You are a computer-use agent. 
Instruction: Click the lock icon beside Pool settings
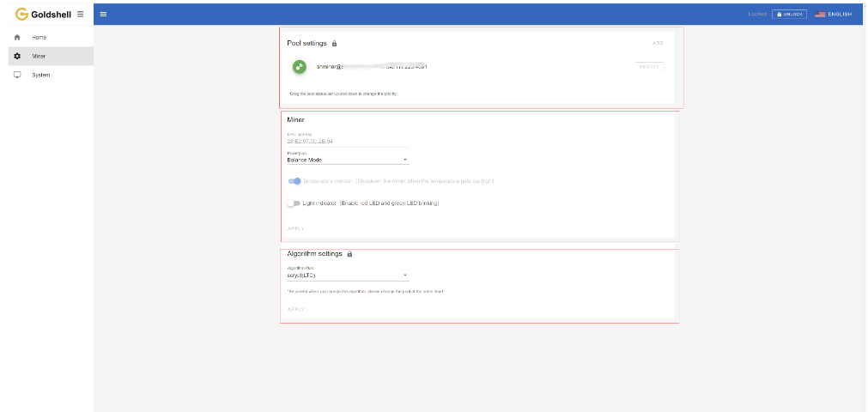coord(335,43)
